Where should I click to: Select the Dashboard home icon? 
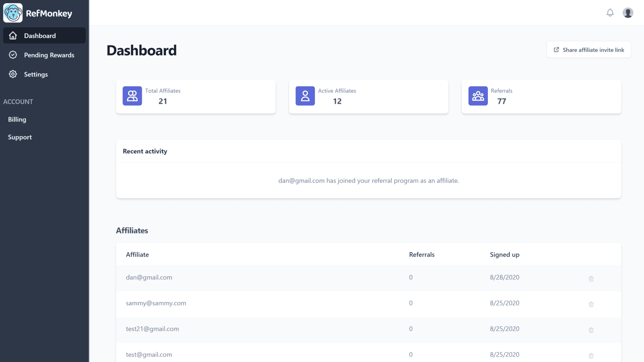pyautogui.click(x=13, y=35)
